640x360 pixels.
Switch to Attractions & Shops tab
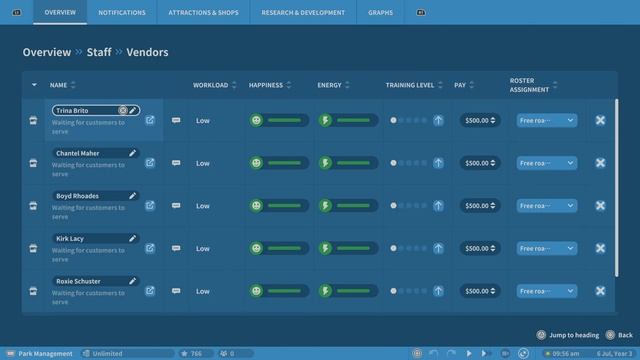(203, 13)
